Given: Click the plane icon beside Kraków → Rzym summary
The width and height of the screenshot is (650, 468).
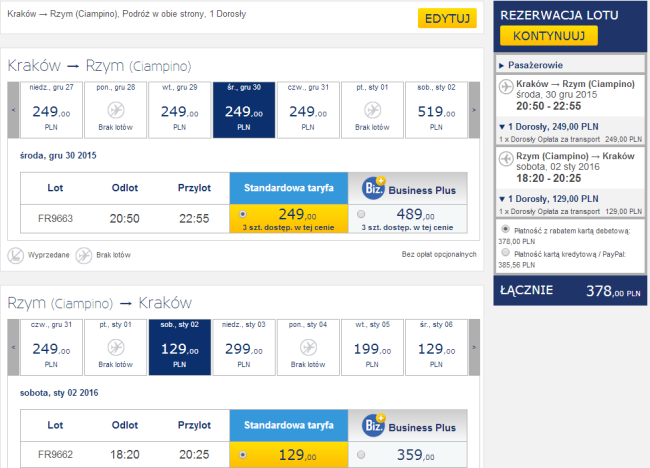Looking at the screenshot, I should tap(506, 87).
